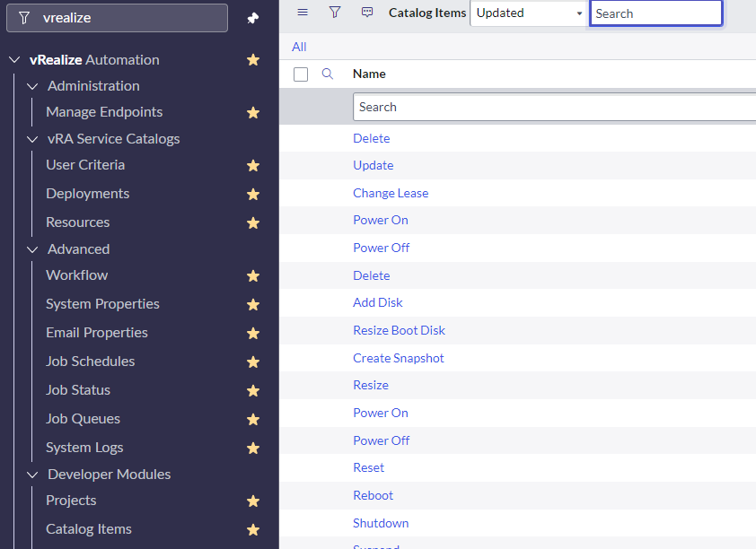Collapse the Developer Modules chevron
Image resolution: width=756 pixels, height=549 pixels.
coord(32,475)
